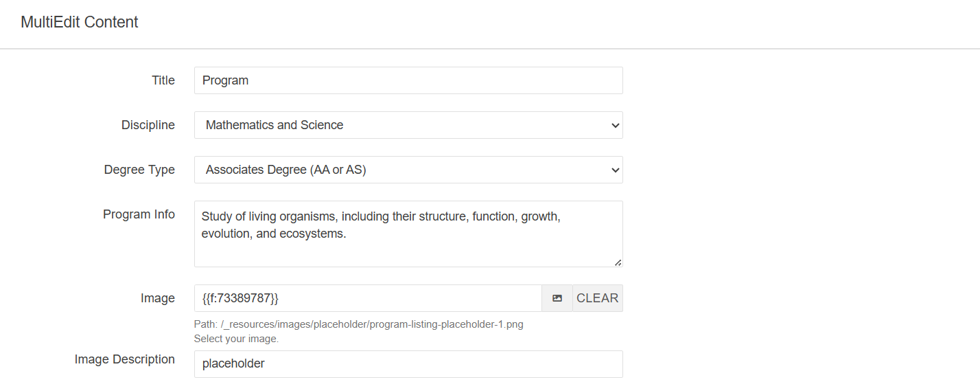
Task: Click the 'Associates Degree (AA or AS)' value
Action: (x=285, y=170)
